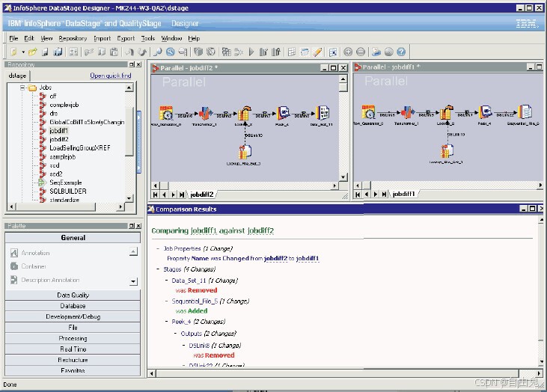Select the Transformer stage in jobdiff2 canvas
The height and width of the screenshot is (392, 547).
coord(206,113)
